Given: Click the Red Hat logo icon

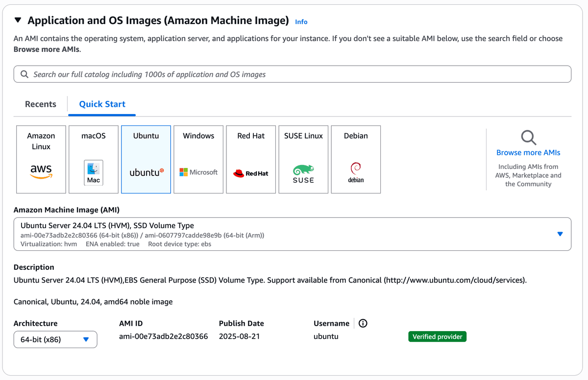Looking at the screenshot, I should coord(251,173).
